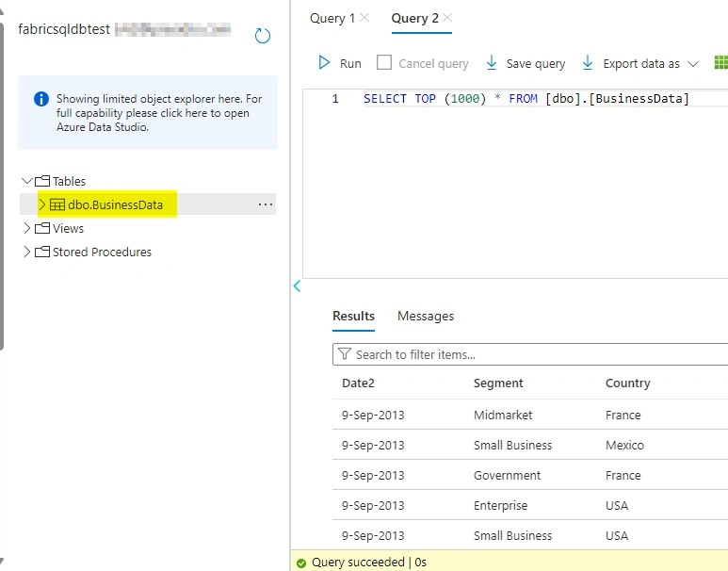Click the Views folder icon
This screenshot has width=728, height=571.
point(42,228)
